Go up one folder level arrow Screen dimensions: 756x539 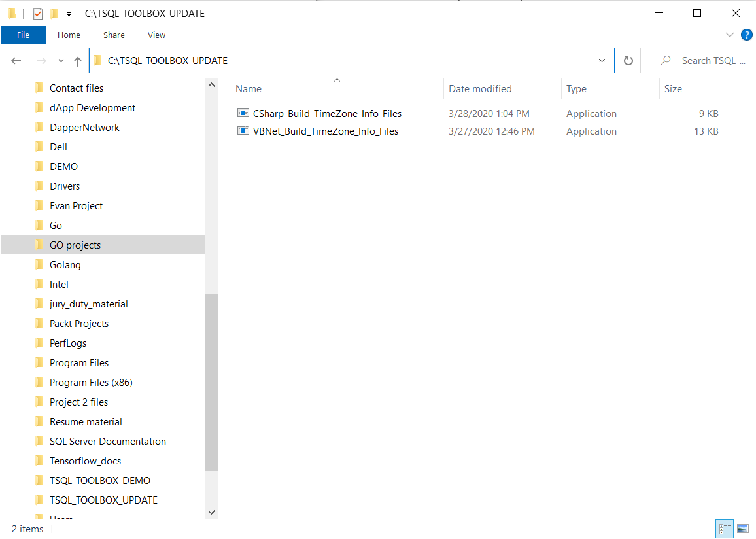pos(78,61)
